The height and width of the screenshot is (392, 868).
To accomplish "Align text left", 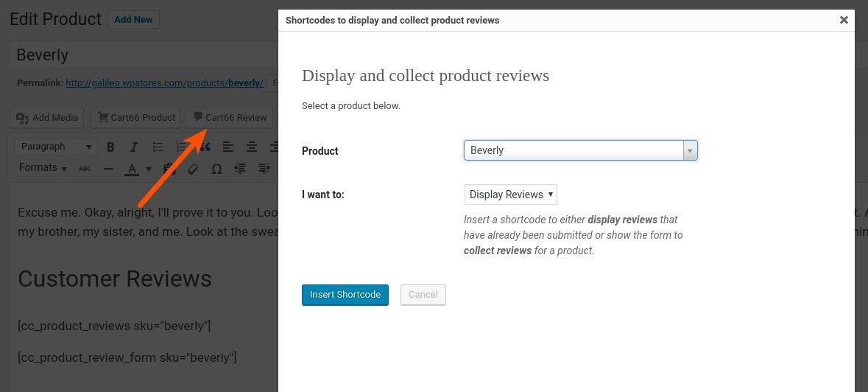I will coord(227,147).
